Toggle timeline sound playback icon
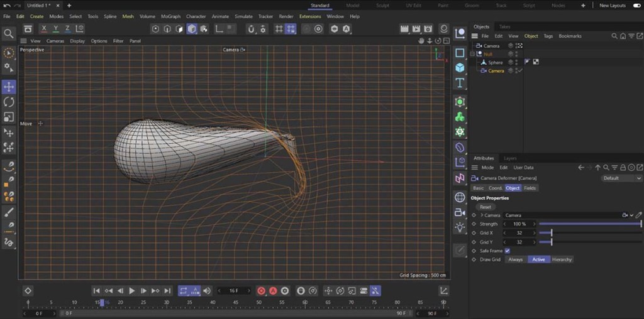Image resolution: width=644 pixels, height=319 pixels. click(206, 291)
